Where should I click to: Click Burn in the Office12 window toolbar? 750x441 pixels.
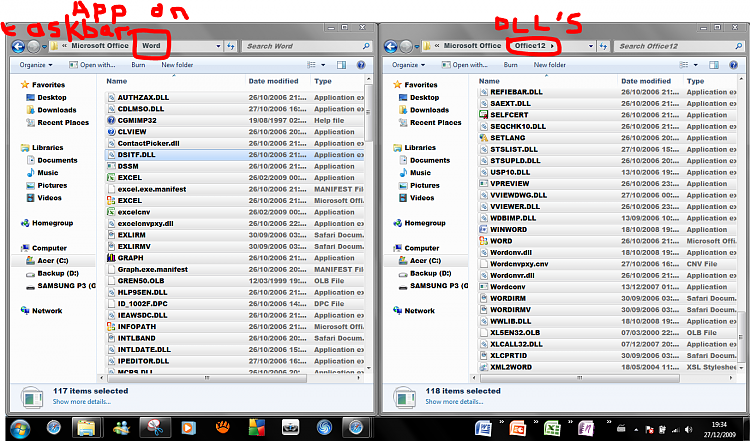pos(510,65)
